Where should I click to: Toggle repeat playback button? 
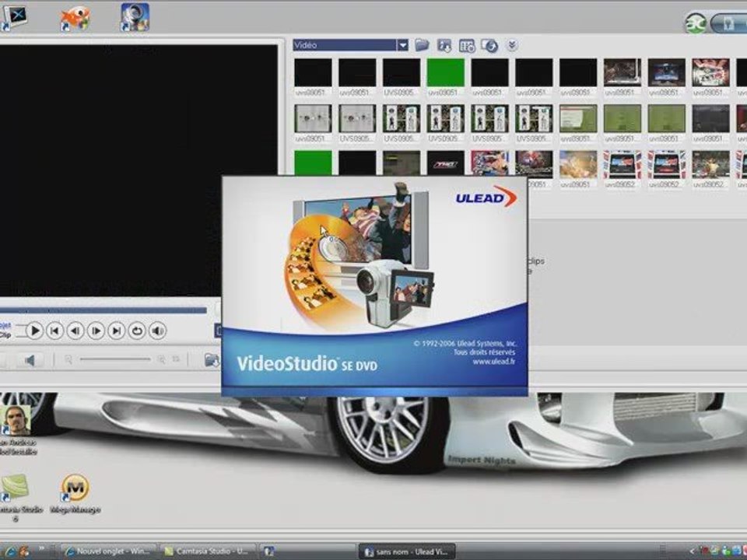137,331
